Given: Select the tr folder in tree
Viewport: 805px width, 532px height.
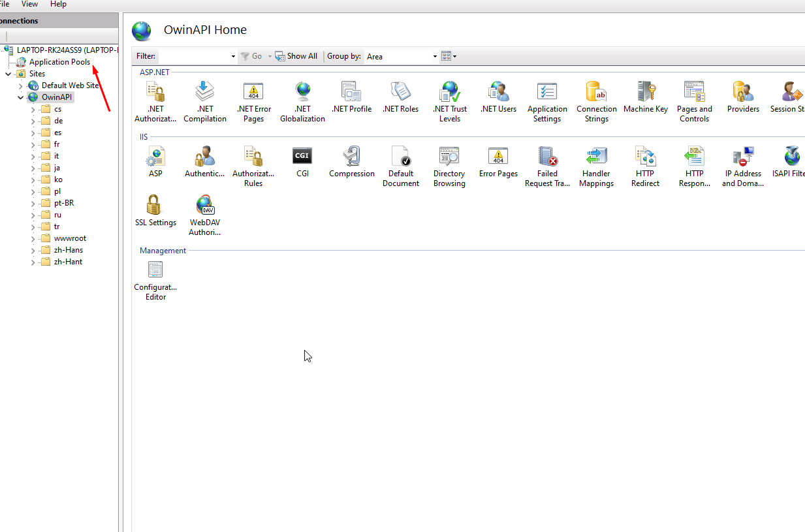Looking at the screenshot, I should coord(57,227).
